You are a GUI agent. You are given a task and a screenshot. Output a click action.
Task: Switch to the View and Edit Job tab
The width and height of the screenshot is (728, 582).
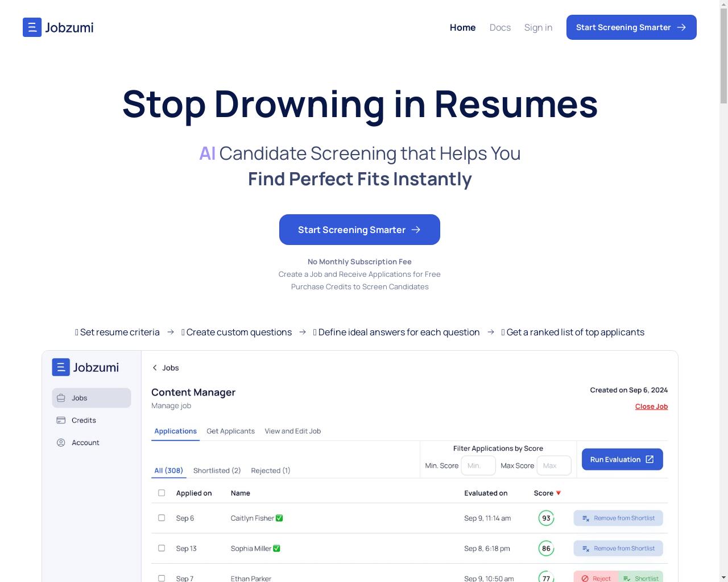coord(292,431)
